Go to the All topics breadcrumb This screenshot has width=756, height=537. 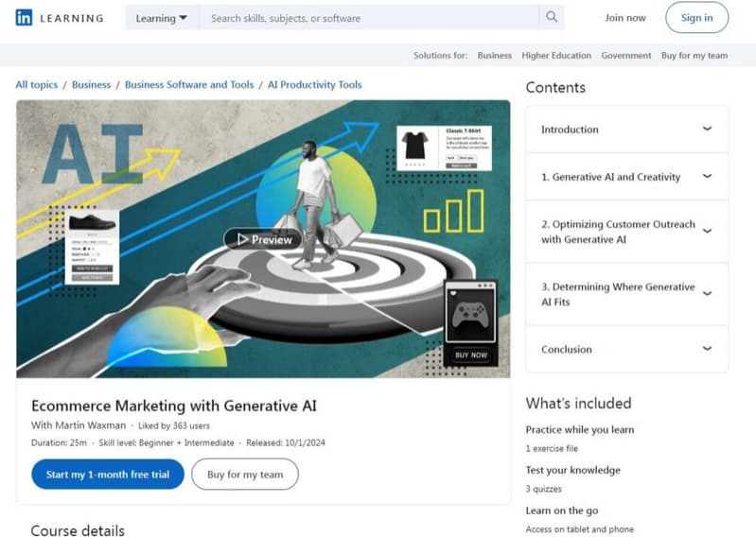pyautogui.click(x=37, y=85)
